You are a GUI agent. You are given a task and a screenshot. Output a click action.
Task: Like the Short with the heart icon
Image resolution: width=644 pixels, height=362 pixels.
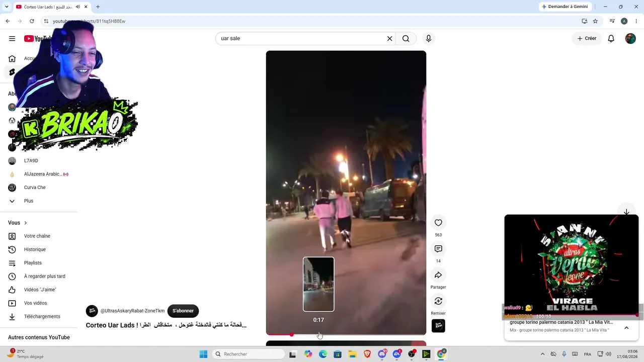pyautogui.click(x=438, y=223)
